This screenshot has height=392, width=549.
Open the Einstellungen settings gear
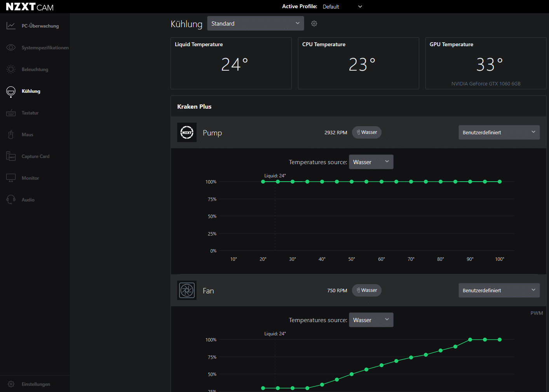11,384
